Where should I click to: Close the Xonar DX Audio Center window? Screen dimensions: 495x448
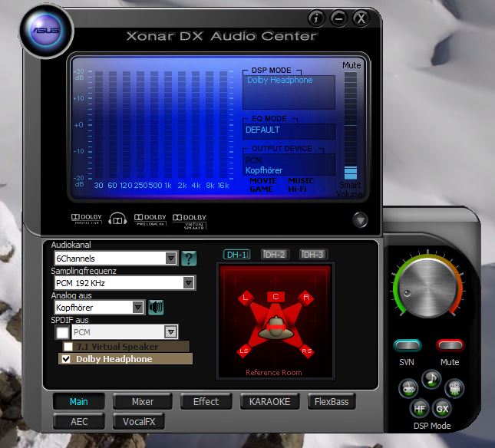pyautogui.click(x=361, y=18)
